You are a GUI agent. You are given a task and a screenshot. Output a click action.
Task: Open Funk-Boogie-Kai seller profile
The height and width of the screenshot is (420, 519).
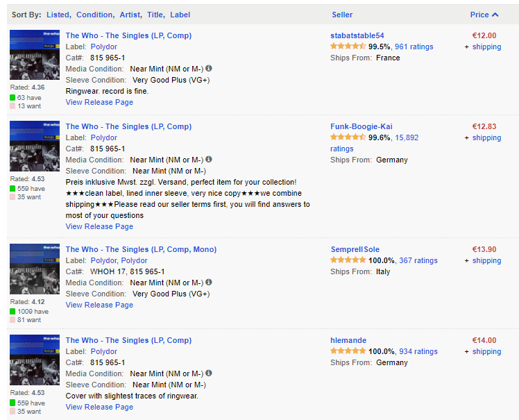(x=361, y=126)
